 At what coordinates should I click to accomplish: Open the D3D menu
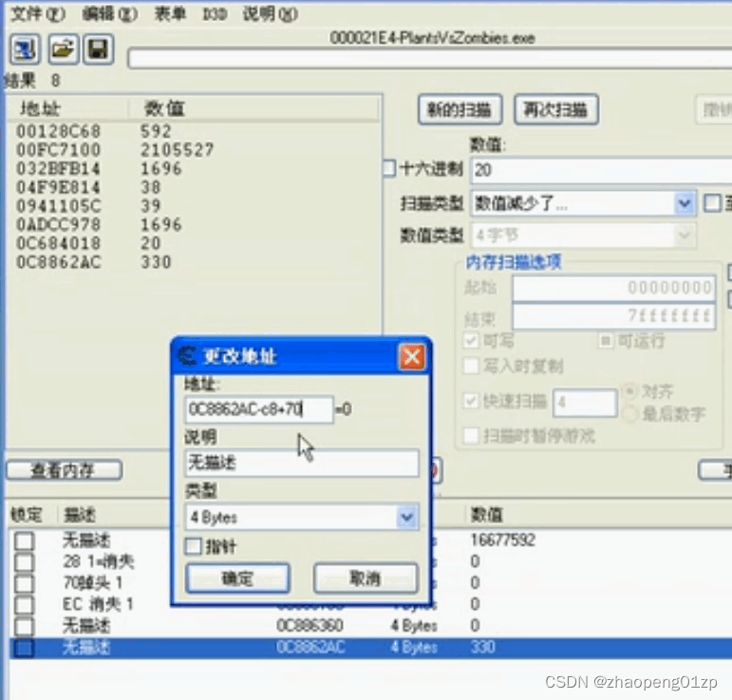215,15
